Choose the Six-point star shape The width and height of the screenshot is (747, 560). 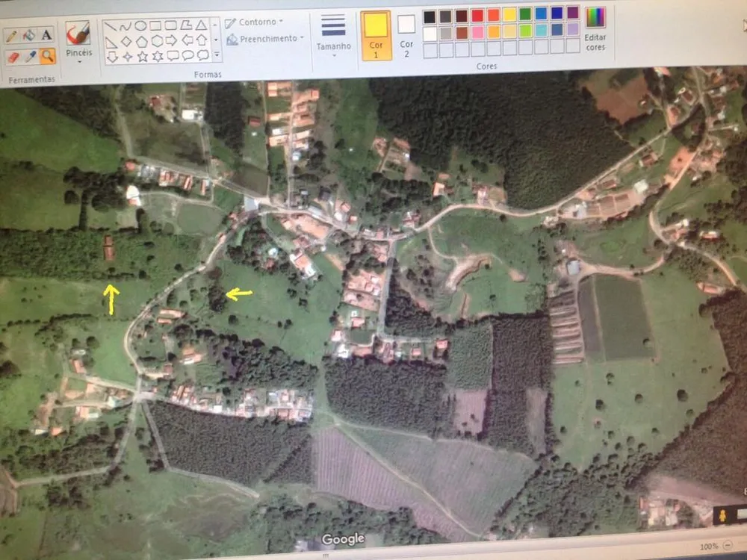[158, 56]
